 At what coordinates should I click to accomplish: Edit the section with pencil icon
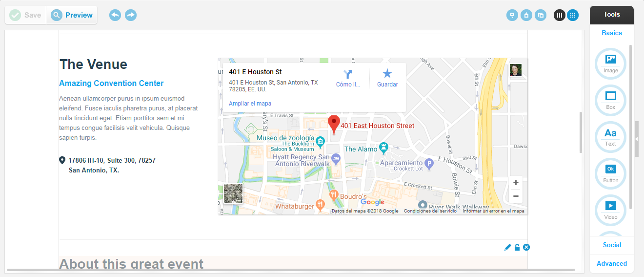[508, 248]
